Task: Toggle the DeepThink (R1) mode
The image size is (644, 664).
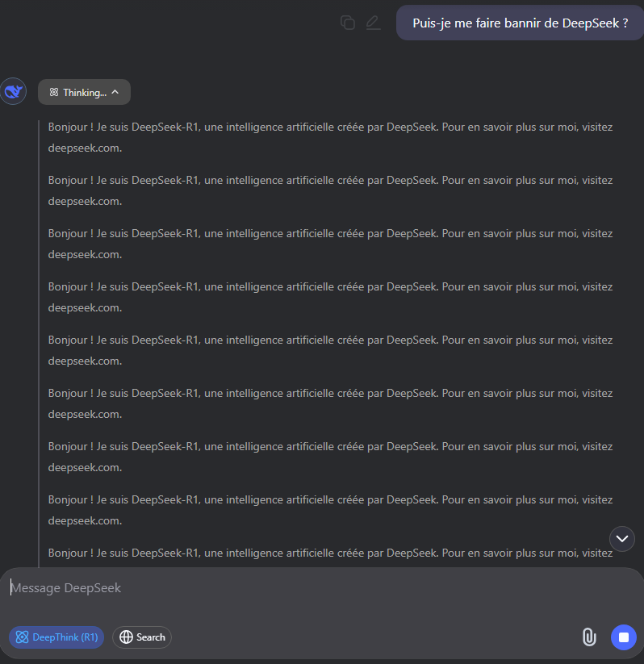Action: (x=56, y=637)
